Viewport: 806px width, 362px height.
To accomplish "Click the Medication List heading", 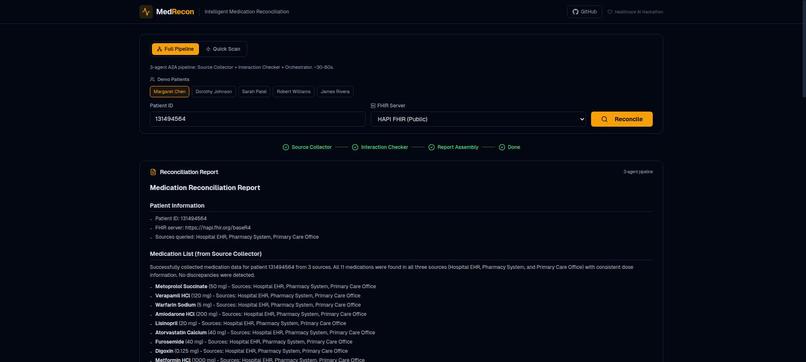I will point(206,254).
